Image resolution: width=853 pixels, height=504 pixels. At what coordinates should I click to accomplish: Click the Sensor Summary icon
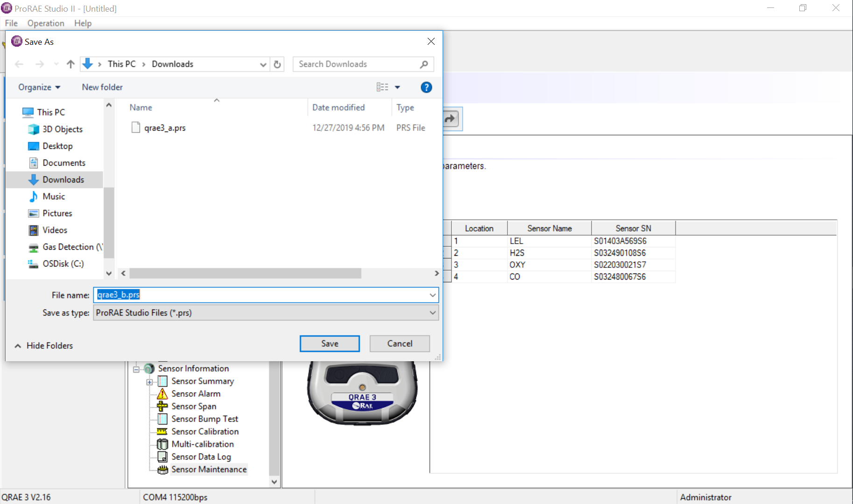(x=162, y=381)
